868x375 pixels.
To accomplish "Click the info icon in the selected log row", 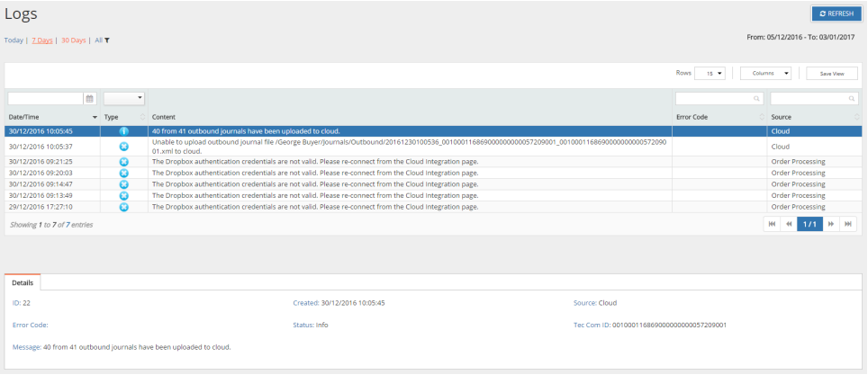I will coord(124,131).
